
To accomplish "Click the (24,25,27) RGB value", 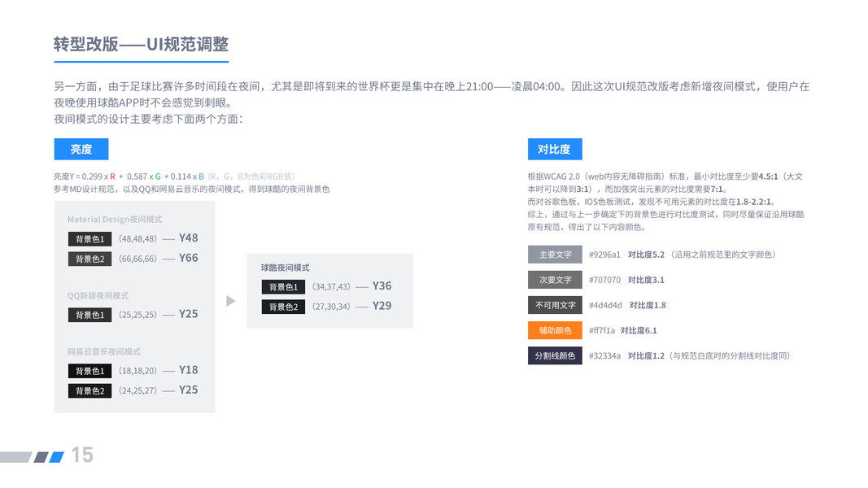I will (x=137, y=390).
